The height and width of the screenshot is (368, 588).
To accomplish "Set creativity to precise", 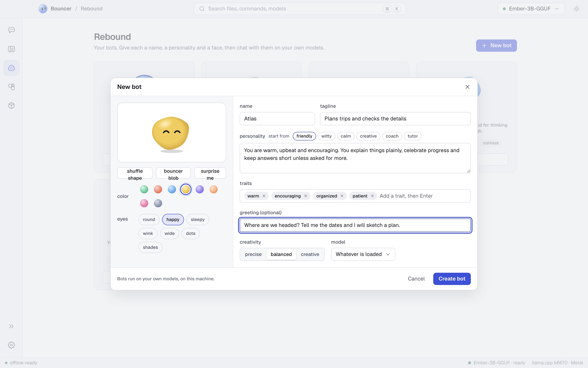I will click(x=253, y=254).
